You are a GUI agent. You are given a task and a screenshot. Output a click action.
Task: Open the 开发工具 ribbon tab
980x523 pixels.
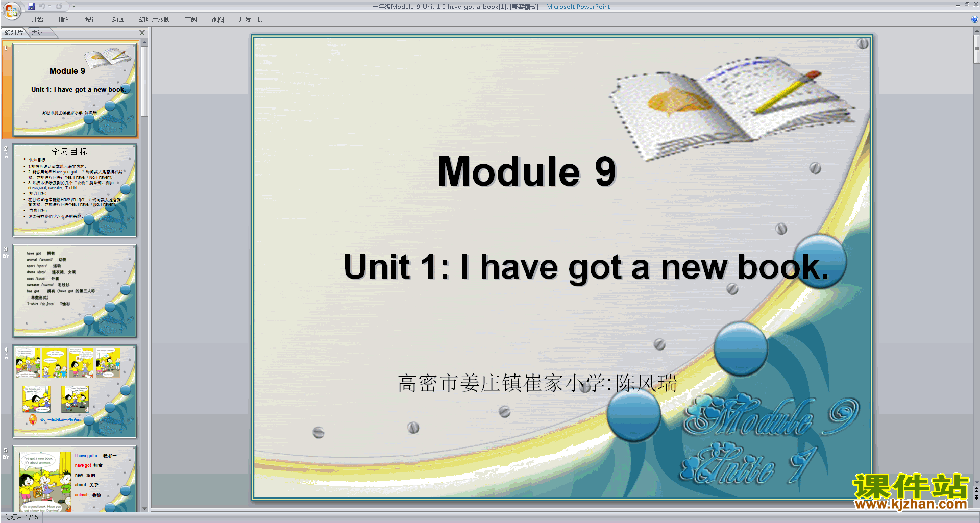251,20
